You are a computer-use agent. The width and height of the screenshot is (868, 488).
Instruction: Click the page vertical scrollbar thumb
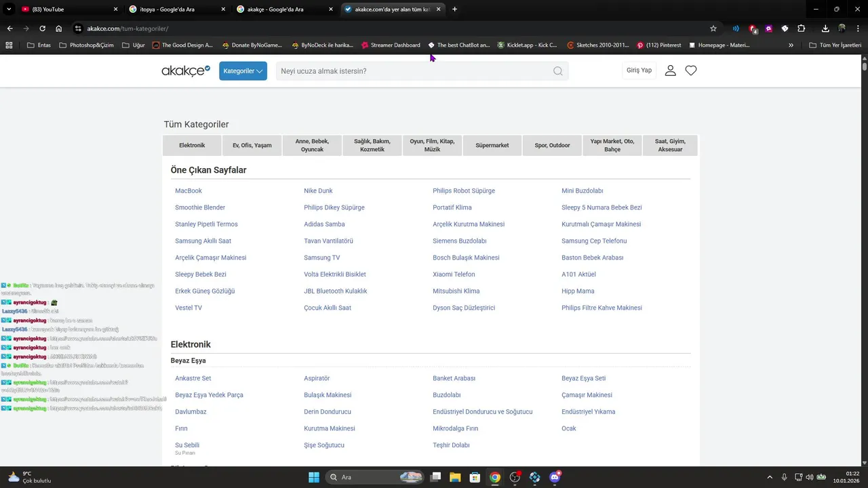865,66
